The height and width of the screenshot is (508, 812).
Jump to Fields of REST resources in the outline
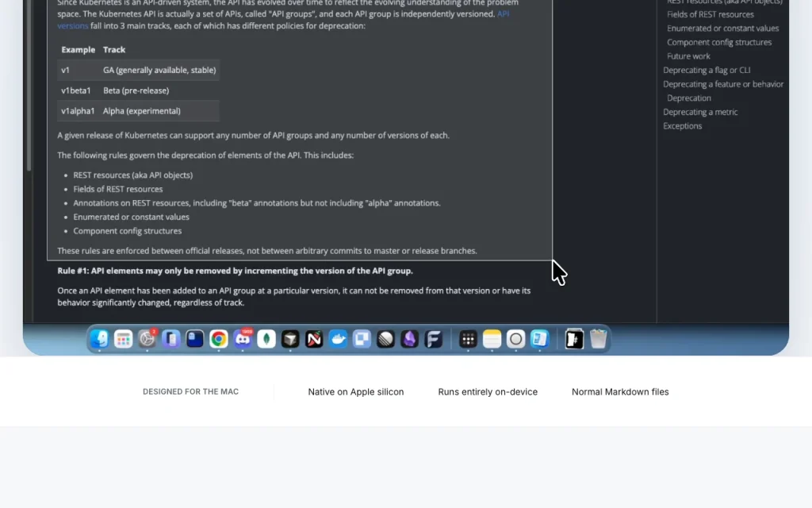[x=710, y=14]
